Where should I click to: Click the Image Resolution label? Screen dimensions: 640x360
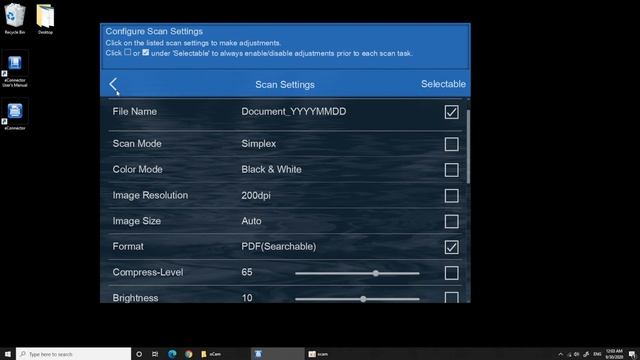pyautogui.click(x=150, y=195)
